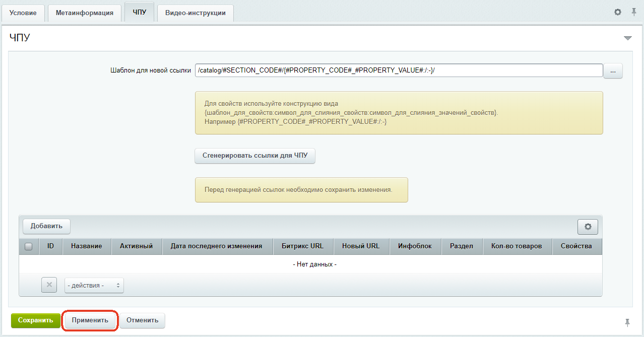Switch to the Метаинформация tab
This screenshot has height=337, width=644.
coord(85,13)
